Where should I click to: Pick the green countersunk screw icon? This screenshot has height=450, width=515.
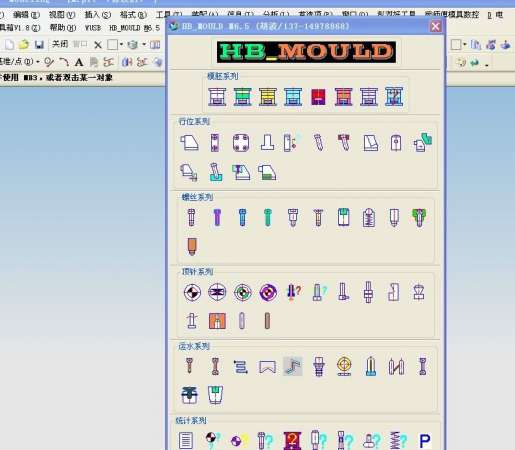419,217
